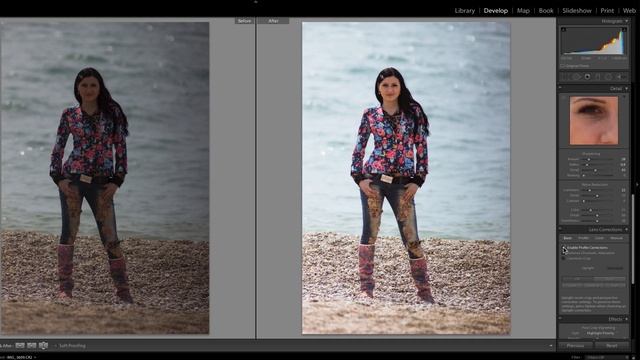Open the Map module
This screenshot has width=640, height=360.
(523, 11)
